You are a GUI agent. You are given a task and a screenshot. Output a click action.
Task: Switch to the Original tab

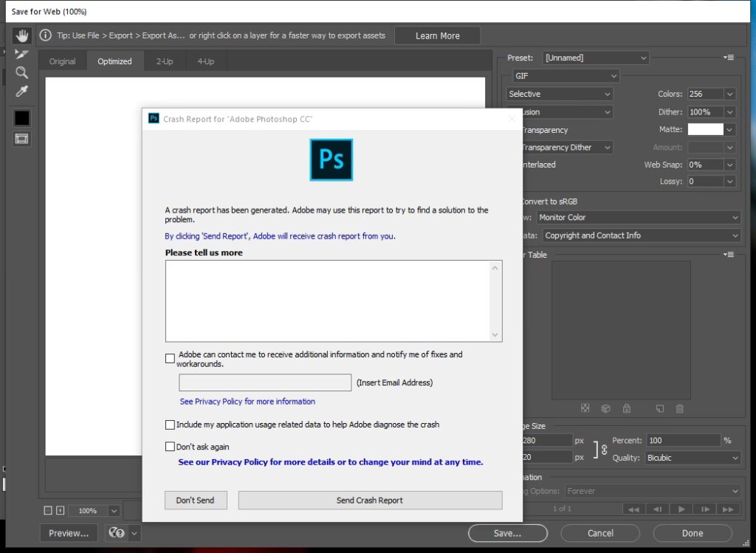click(x=62, y=61)
